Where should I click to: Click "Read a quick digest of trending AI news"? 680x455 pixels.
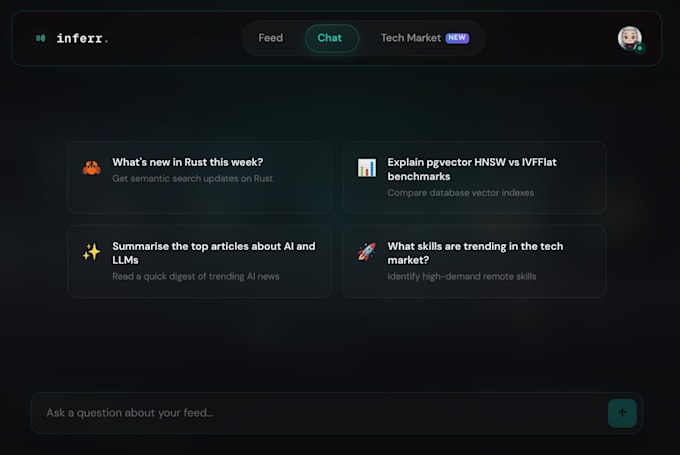[196, 276]
